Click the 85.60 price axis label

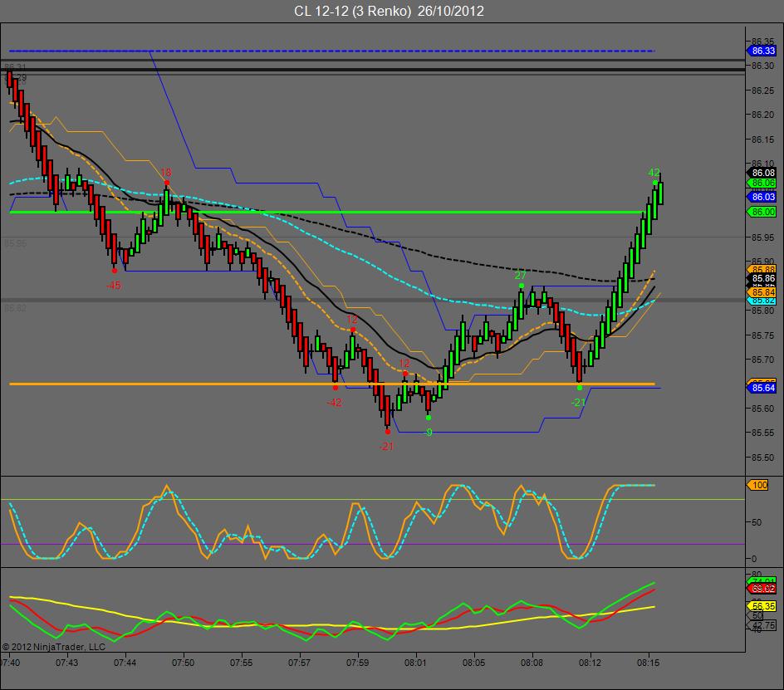click(x=763, y=409)
